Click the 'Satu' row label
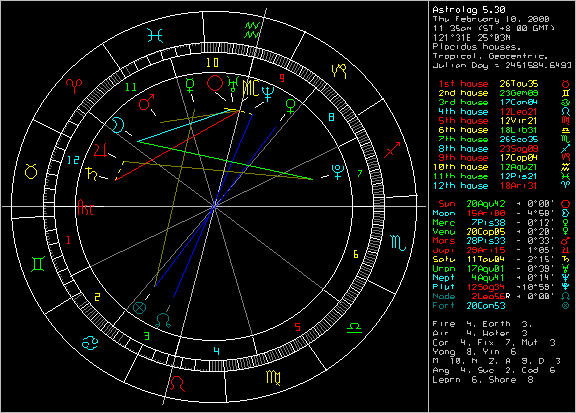 pyautogui.click(x=444, y=259)
